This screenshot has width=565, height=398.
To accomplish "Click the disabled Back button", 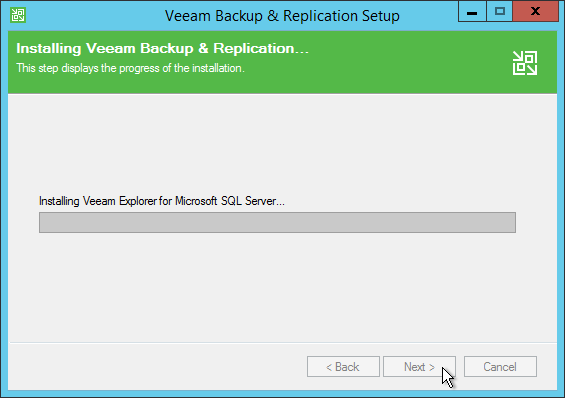I will click(343, 367).
